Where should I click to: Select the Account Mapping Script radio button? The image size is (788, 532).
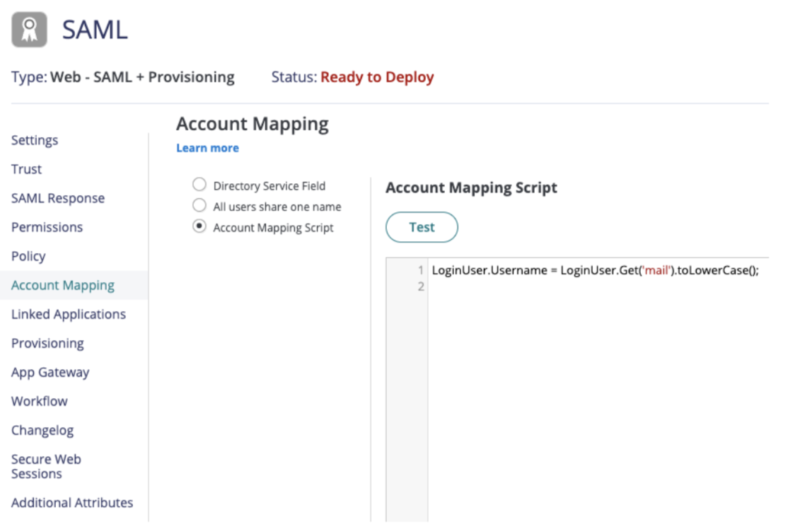199,227
